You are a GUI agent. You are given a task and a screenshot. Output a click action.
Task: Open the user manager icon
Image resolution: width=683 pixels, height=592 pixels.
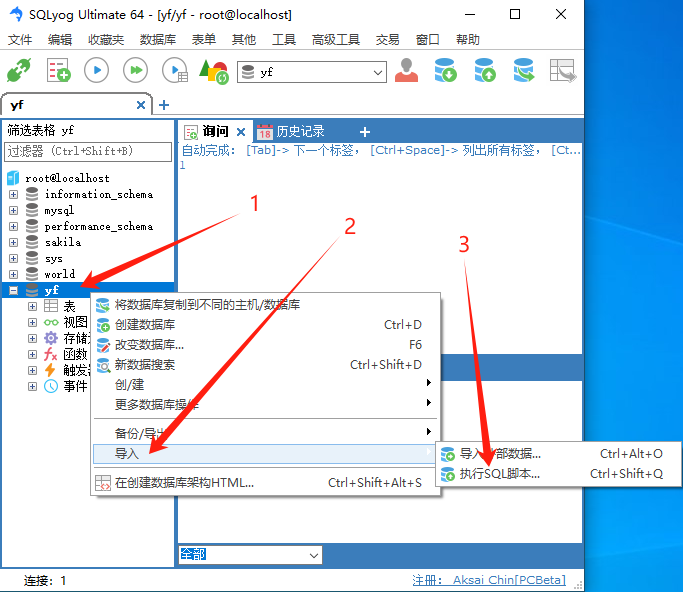pyautogui.click(x=406, y=71)
